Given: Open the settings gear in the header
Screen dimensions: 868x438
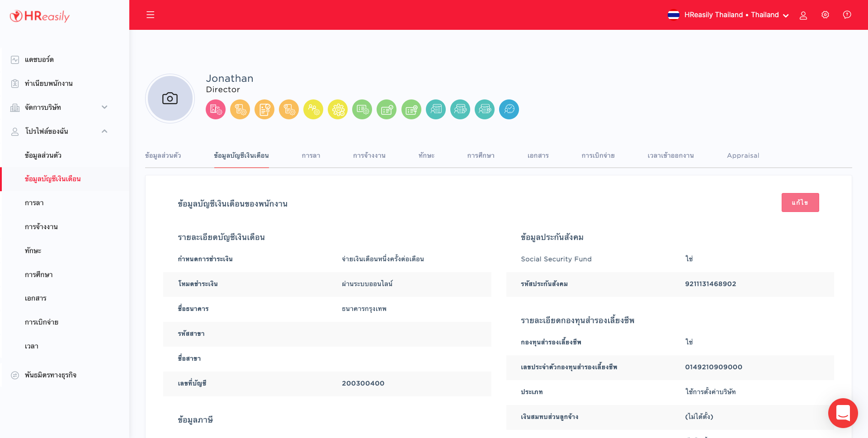Looking at the screenshot, I should (x=825, y=15).
